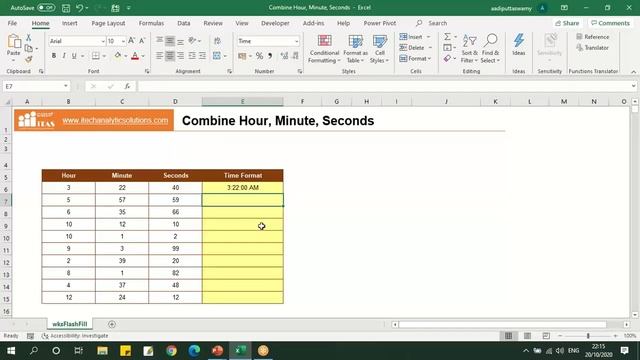This screenshot has width=640, height=360.
Task: Switch to the Page Layout tab
Action: click(x=108, y=23)
